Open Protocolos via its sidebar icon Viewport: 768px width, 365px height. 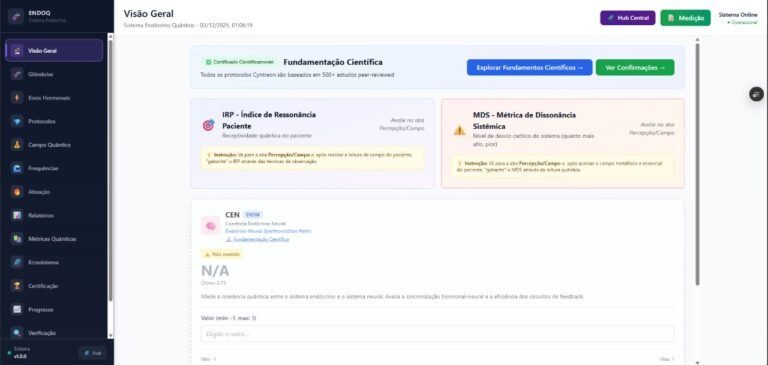coord(17,121)
